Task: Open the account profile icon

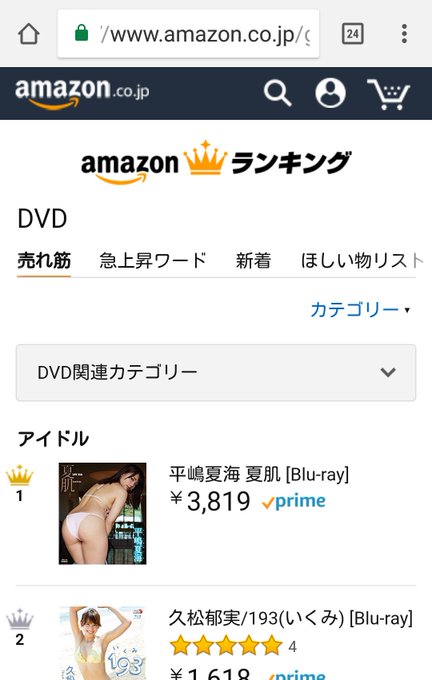Action: pyautogui.click(x=331, y=93)
